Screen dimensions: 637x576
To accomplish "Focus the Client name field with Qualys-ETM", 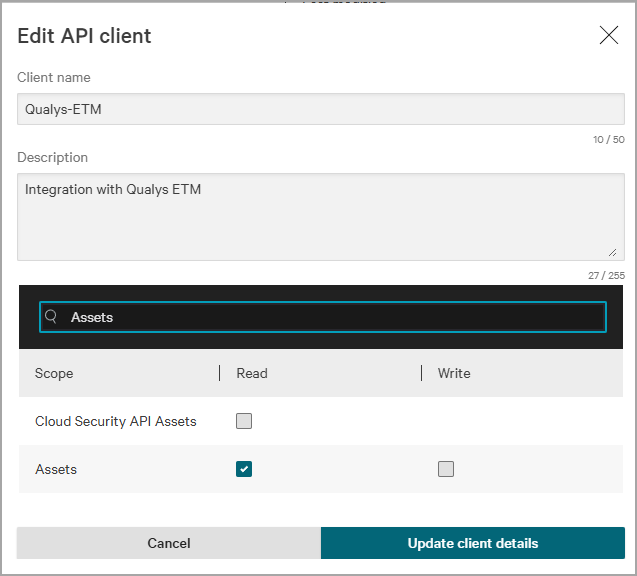I will (x=320, y=109).
